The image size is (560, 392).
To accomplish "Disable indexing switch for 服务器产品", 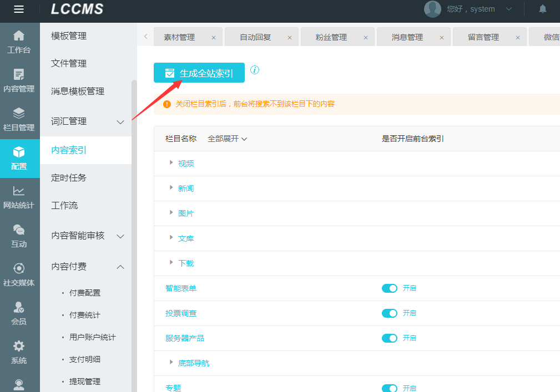I will [x=390, y=338].
